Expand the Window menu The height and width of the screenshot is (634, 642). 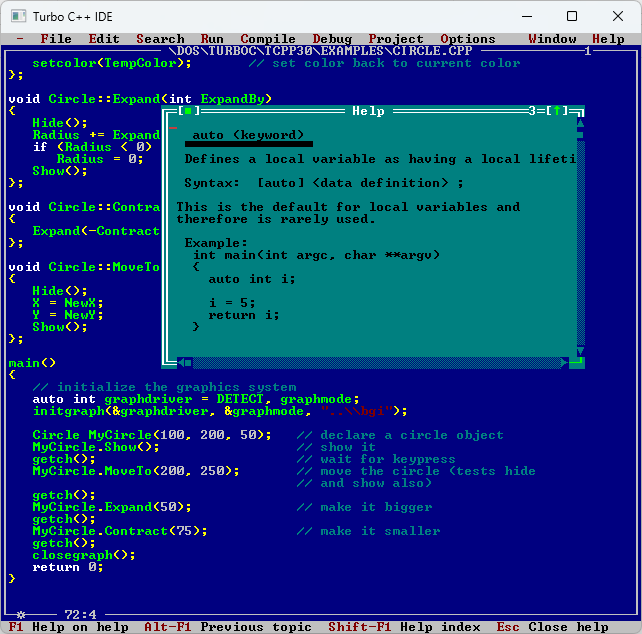552,39
